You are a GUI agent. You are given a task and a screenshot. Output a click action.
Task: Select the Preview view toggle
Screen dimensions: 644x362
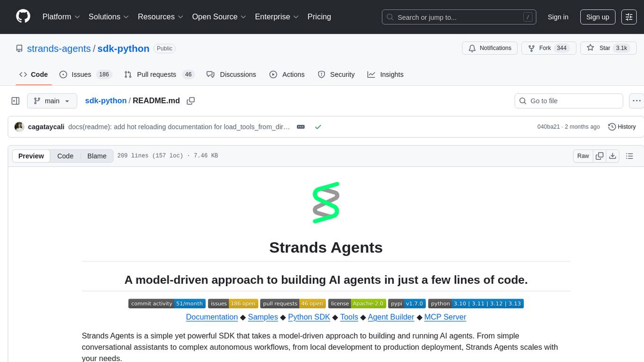click(31, 156)
